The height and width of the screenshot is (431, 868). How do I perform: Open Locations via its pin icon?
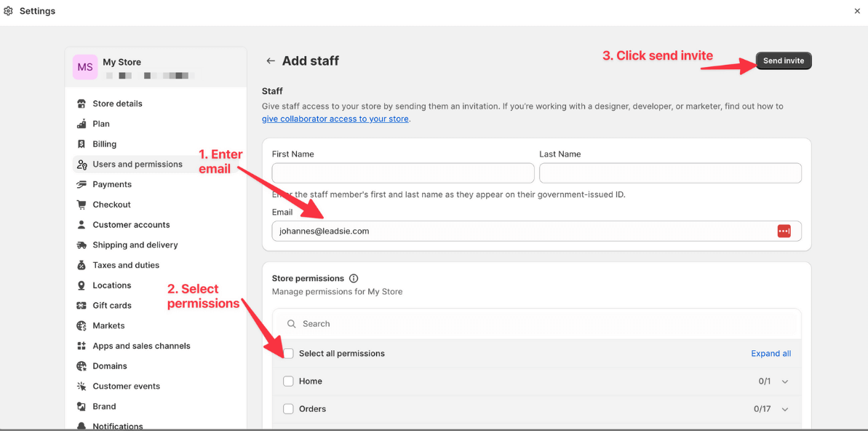coord(80,285)
